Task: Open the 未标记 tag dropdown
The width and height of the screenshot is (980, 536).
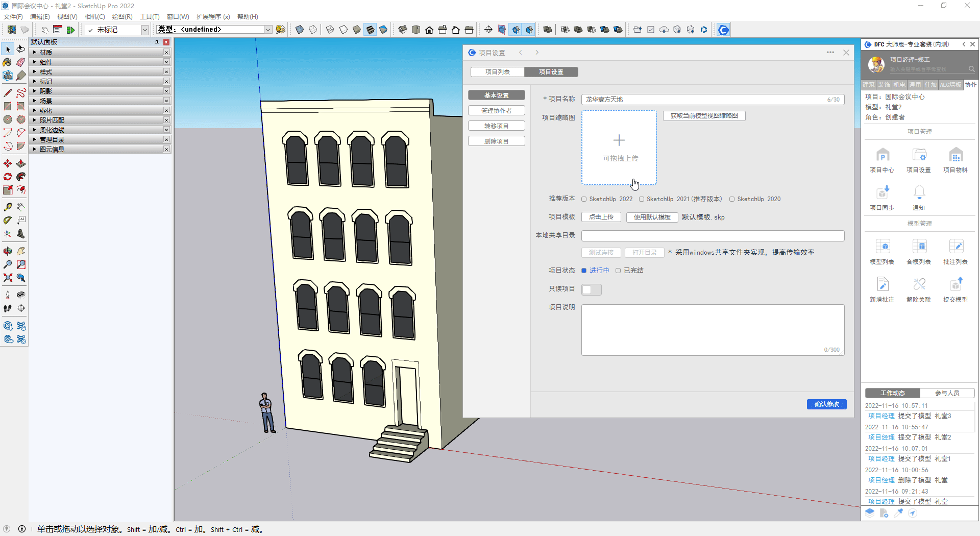Action: [144, 30]
